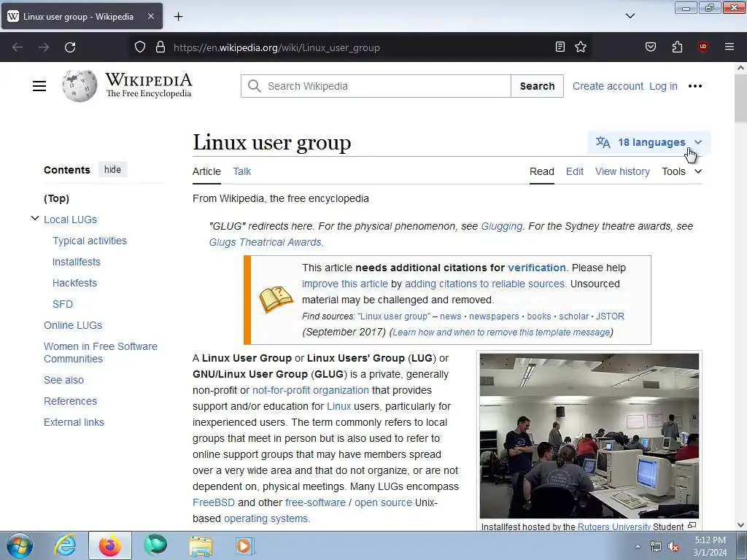The image size is (747, 560).
Task: Go to Online LUGs section
Action: point(73,325)
